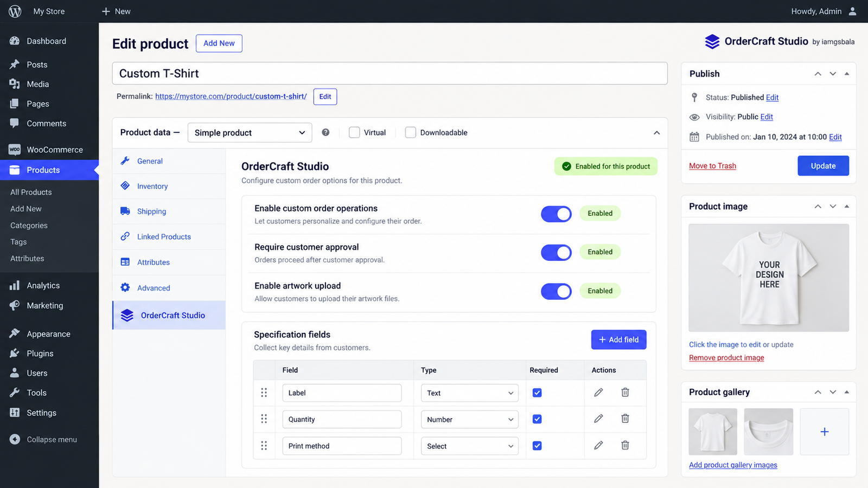Click the drag handle of Print method row
The width and height of the screenshot is (868, 488).
tap(264, 446)
